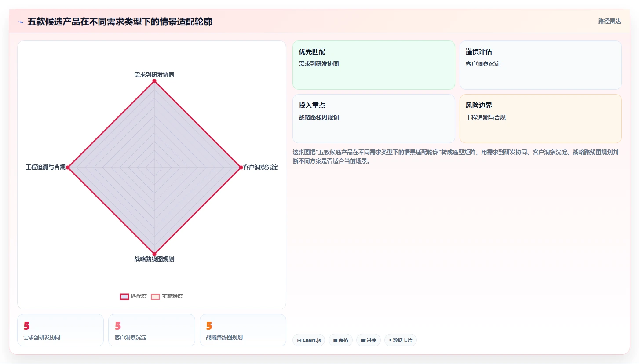Click the 工程追溯与合规 axis label left of radar
The image size is (639, 364).
click(x=45, y=167)
